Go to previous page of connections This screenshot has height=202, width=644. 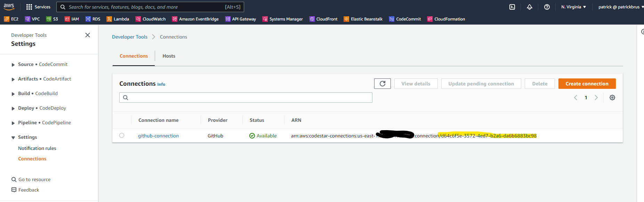click(x=575, y=98)
